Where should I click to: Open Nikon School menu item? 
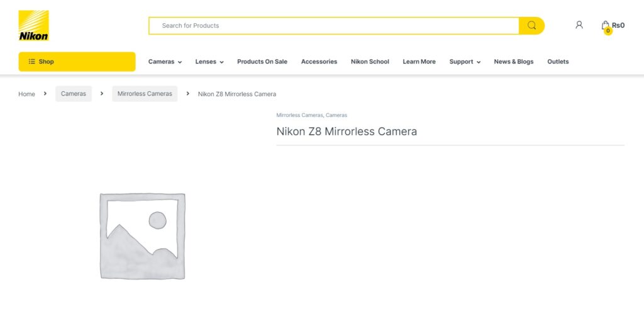pos(370,62)
